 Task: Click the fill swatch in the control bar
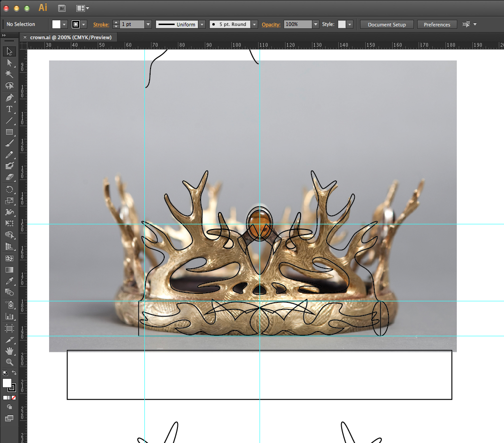click(x=56, y=25)
